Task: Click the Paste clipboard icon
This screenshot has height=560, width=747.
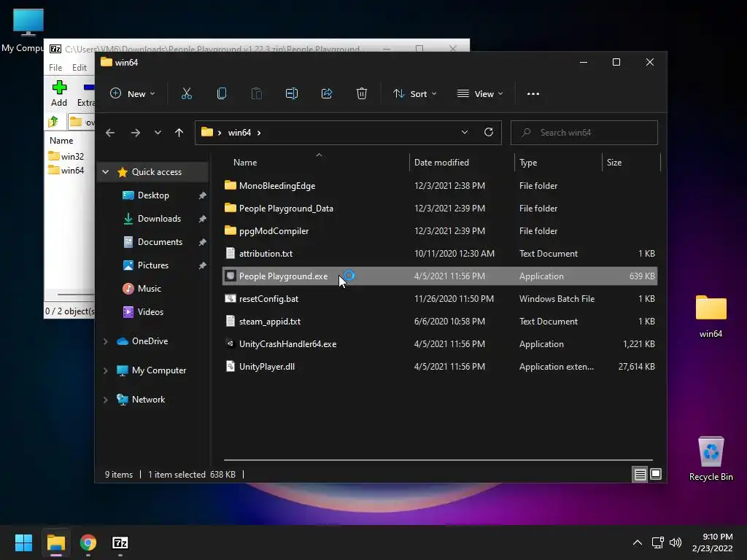Action: click(256, 94)
